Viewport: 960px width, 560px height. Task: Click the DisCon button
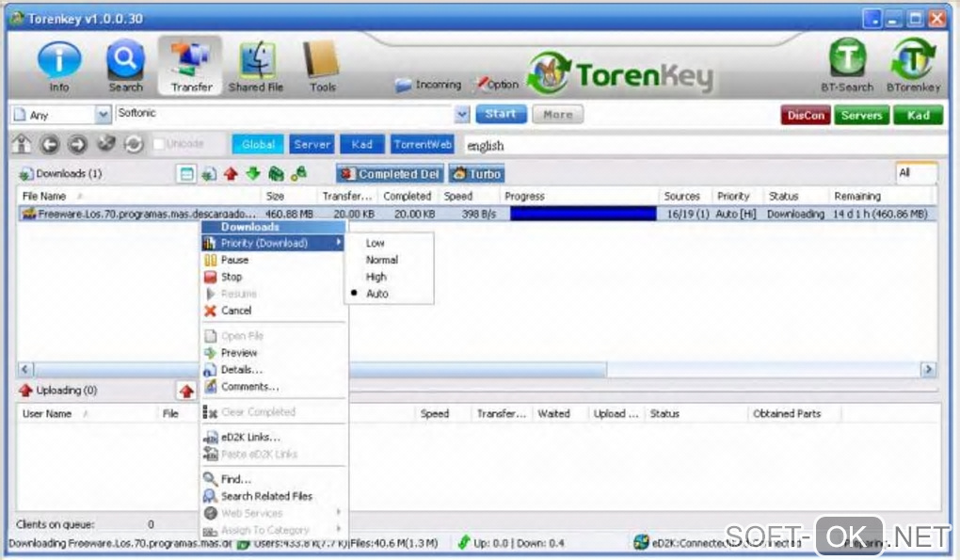point(806,115)
